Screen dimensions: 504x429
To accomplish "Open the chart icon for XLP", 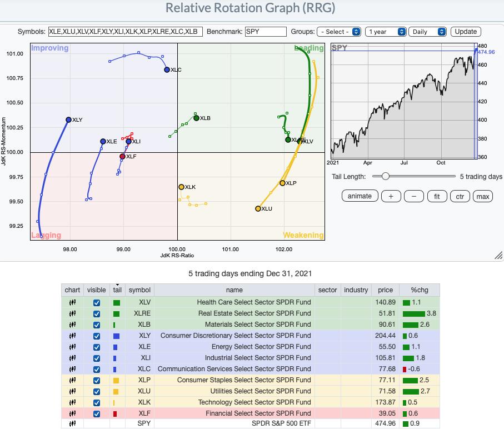I will [x=72, y=380].
